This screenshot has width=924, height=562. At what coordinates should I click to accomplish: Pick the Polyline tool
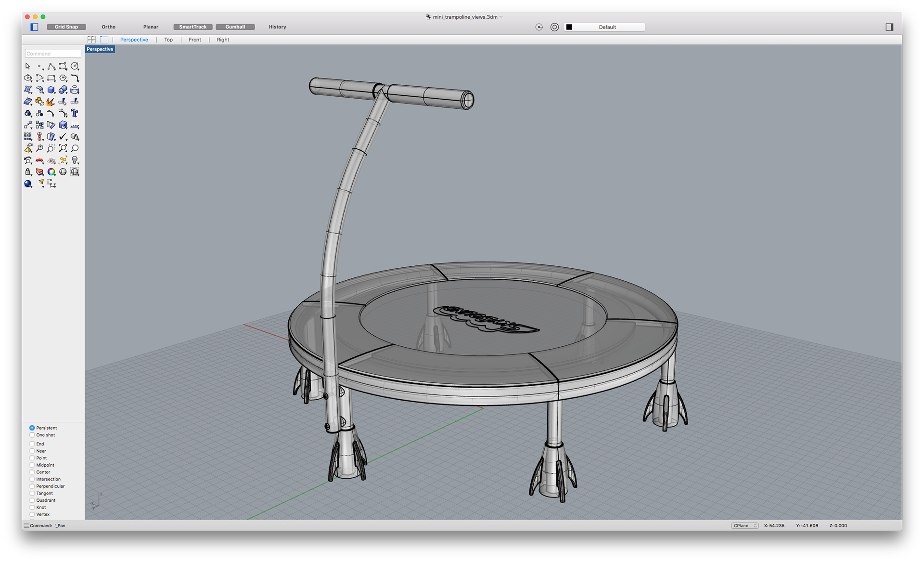click(x=51, y=66)
